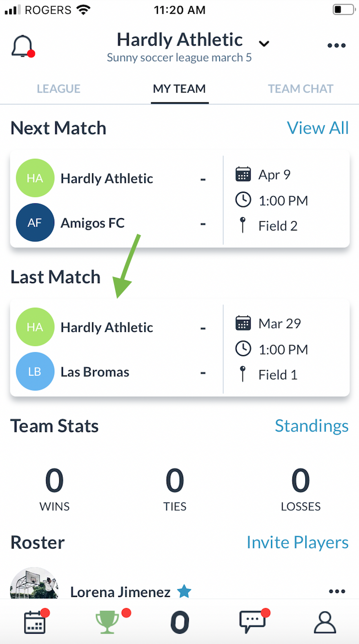The image size is (359, 644).
Task: Tap the Las Bromas LB team badge
Action: (35, 372)
